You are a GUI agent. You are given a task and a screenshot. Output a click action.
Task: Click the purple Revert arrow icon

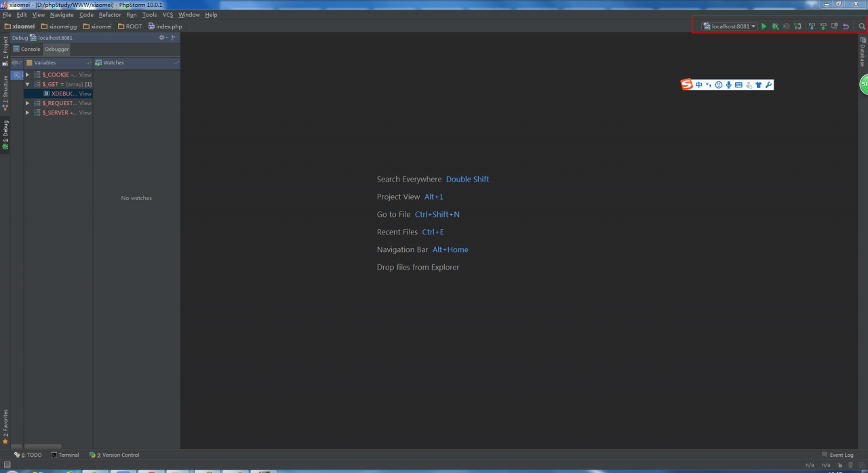tap(846, 26)
